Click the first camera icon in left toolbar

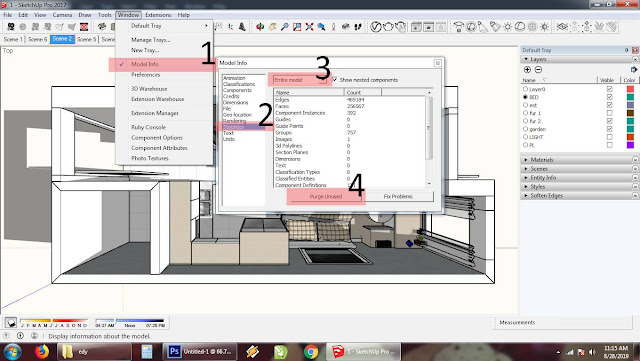(x=11, y=27)
